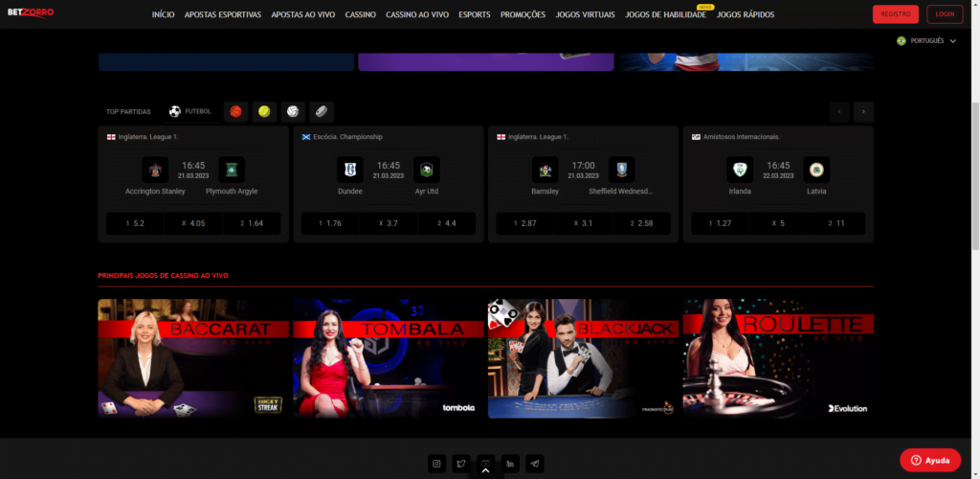Open the Twitter social link

tap(461, 464)
